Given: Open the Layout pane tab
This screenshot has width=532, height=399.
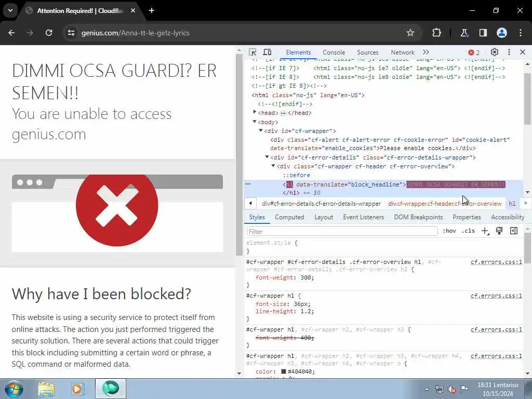Looking at the screenshot, I should [324, 217].
